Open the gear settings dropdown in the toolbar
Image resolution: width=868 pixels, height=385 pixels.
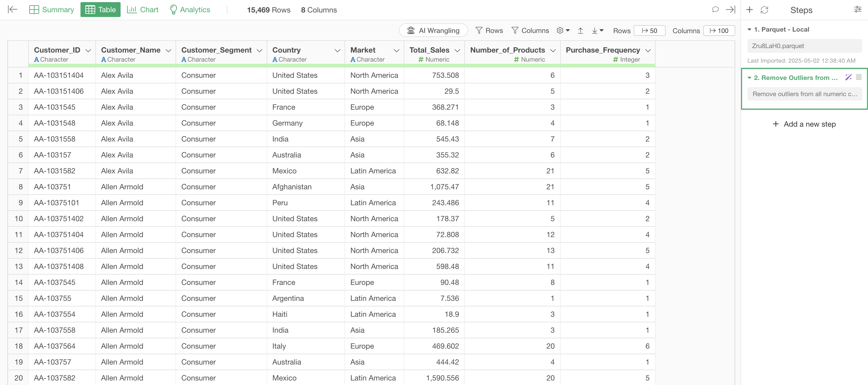click(x=563, y=31)
